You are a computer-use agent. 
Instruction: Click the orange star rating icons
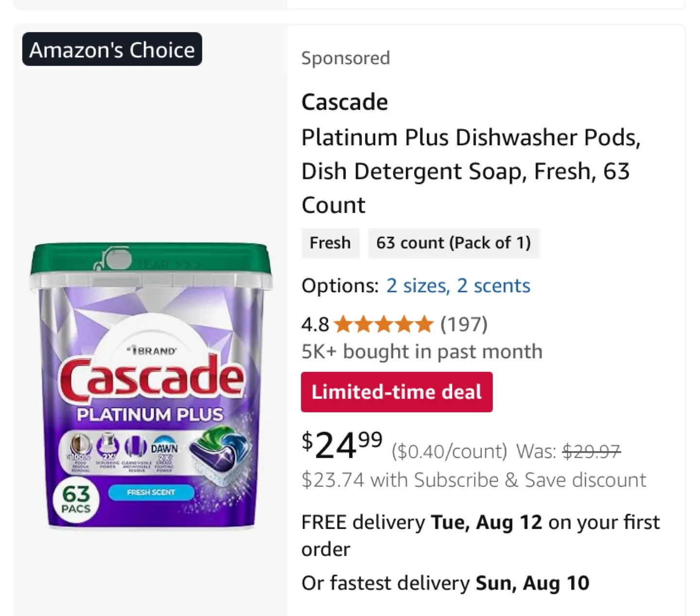click(x=384, y=324)
